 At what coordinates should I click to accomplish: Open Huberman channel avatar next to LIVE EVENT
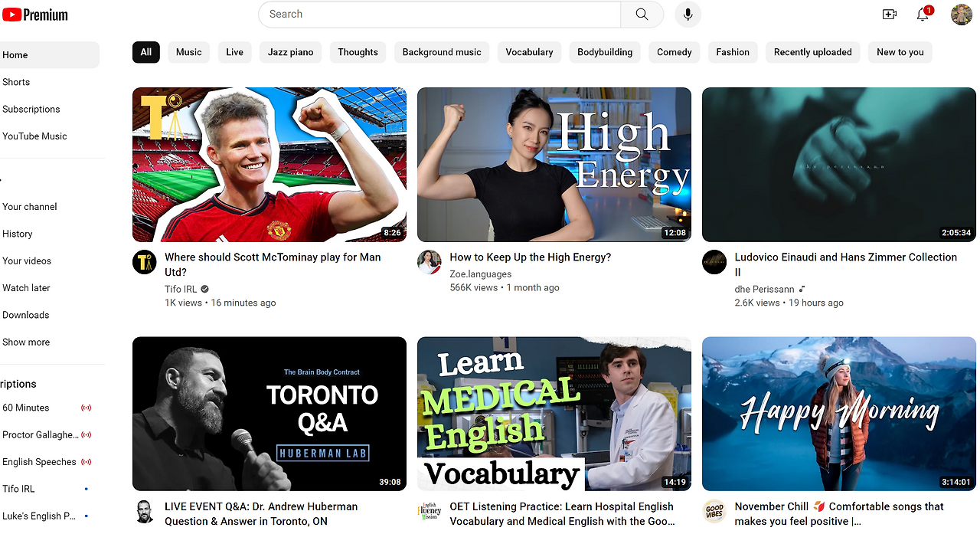(x=144, y=512)
